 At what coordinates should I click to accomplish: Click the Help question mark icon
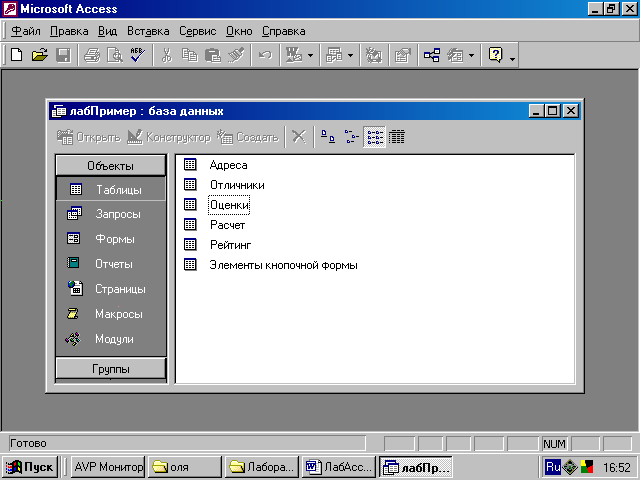coord(496,55)
